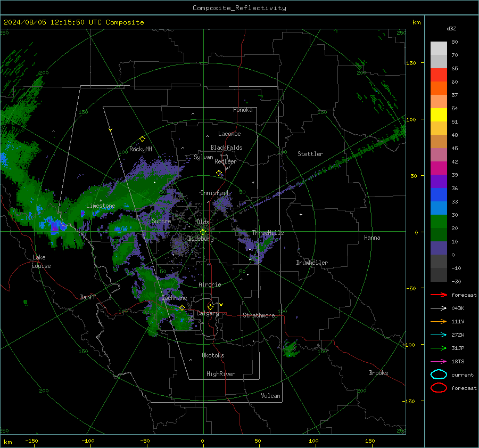The height and width of the screenshot is (448, 479).
Task: Click the ThreeHills town label
Action: [x=268, y=233]
